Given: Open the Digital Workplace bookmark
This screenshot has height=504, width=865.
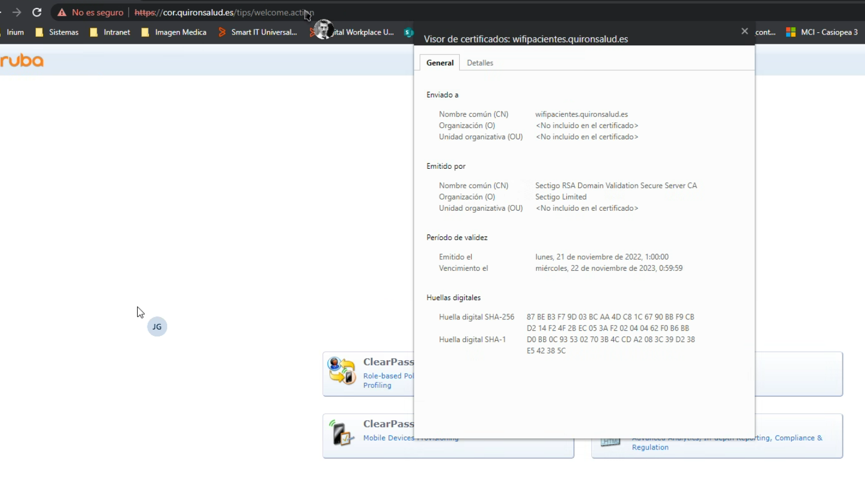Looking at the screenshot, I should [353, 32].
